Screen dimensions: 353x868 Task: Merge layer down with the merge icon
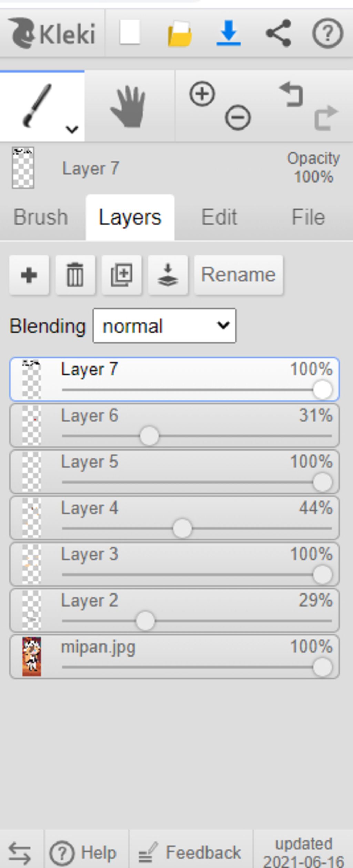point(168,275)
